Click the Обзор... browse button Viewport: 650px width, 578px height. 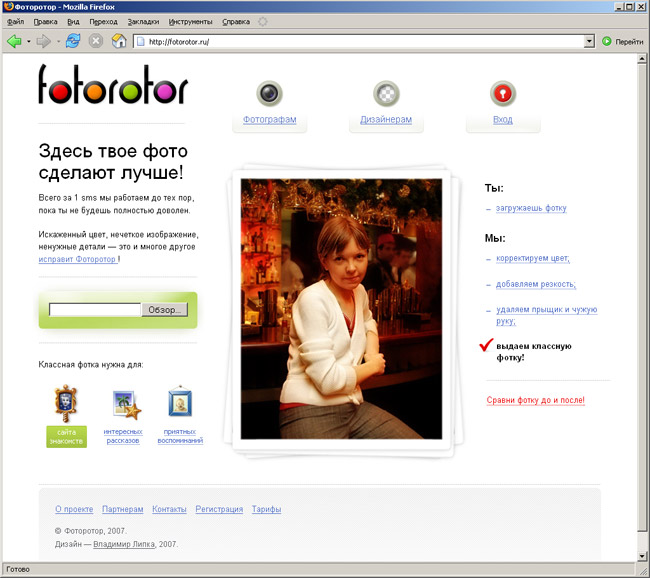tap(164, 310)
